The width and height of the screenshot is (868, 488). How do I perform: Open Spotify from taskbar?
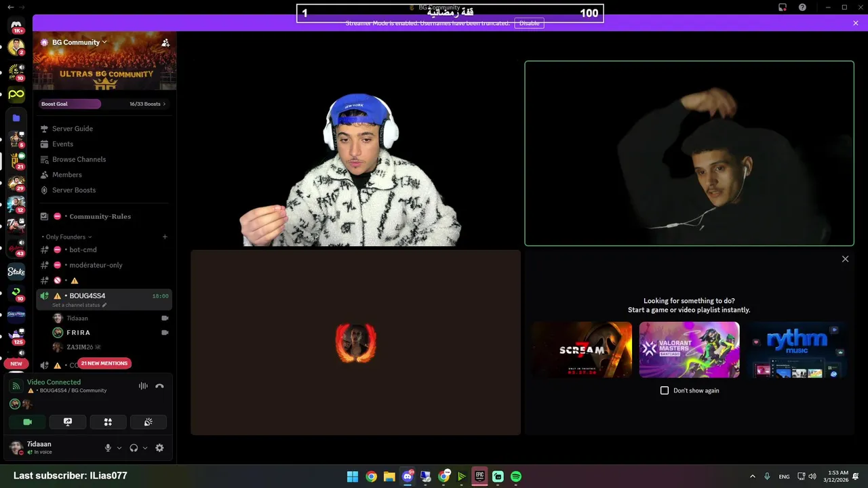516,476
